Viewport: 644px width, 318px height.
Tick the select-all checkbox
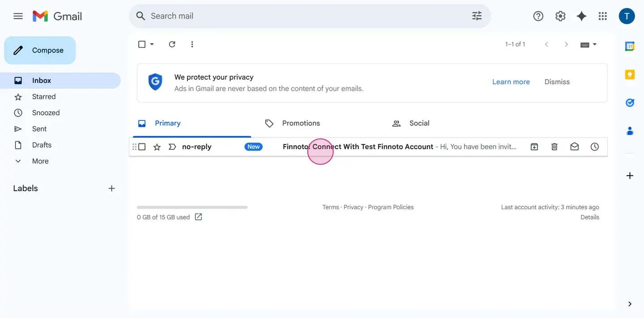click(142, 44)
